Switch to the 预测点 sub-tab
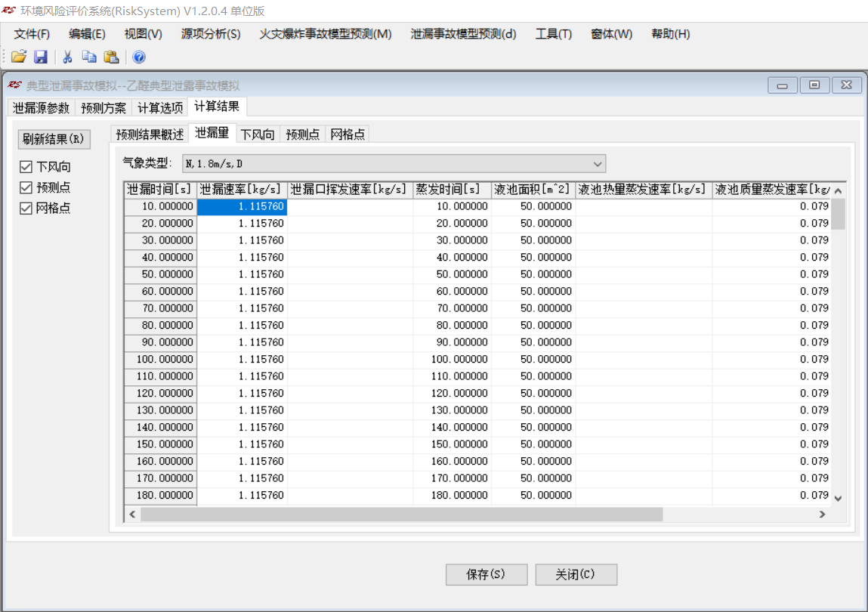This screenshot has width=868, height=612. tap(302, 134)
